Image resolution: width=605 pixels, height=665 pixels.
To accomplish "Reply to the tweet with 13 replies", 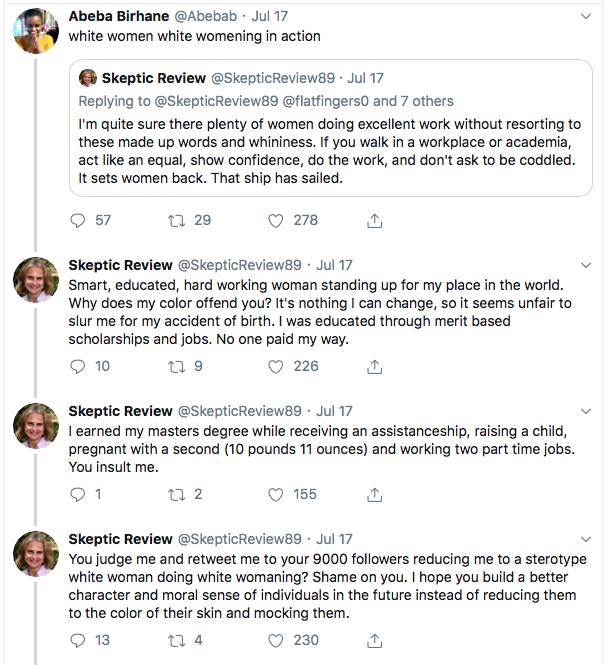I will [79, 640].
